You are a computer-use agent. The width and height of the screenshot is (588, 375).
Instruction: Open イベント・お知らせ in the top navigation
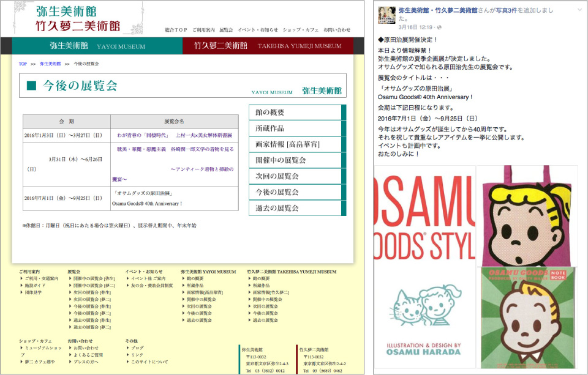coord(258,29)
